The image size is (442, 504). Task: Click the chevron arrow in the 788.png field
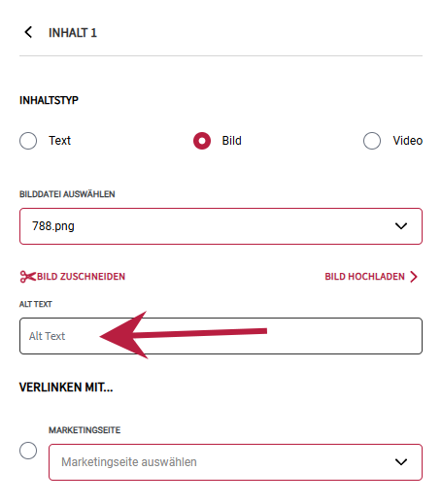(x=401, y=226)
